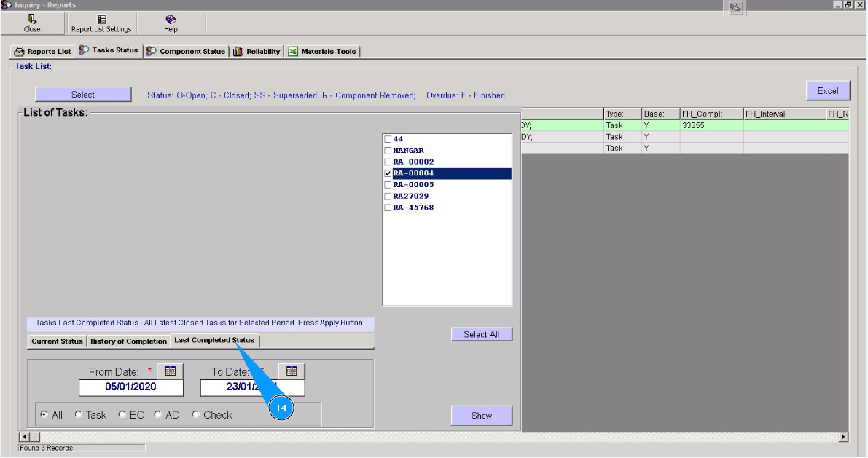Select the Last Completed Status sub-tab

point(214,340)
